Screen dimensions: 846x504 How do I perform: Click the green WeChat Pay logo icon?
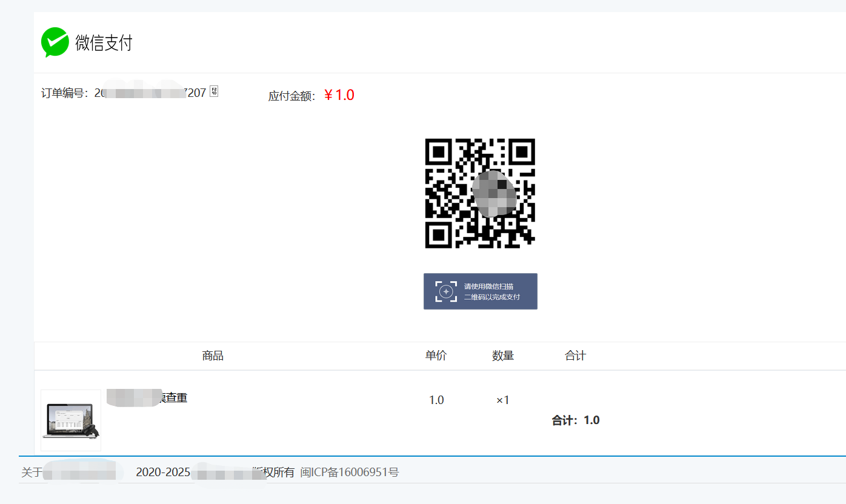(x=55, y=42)
